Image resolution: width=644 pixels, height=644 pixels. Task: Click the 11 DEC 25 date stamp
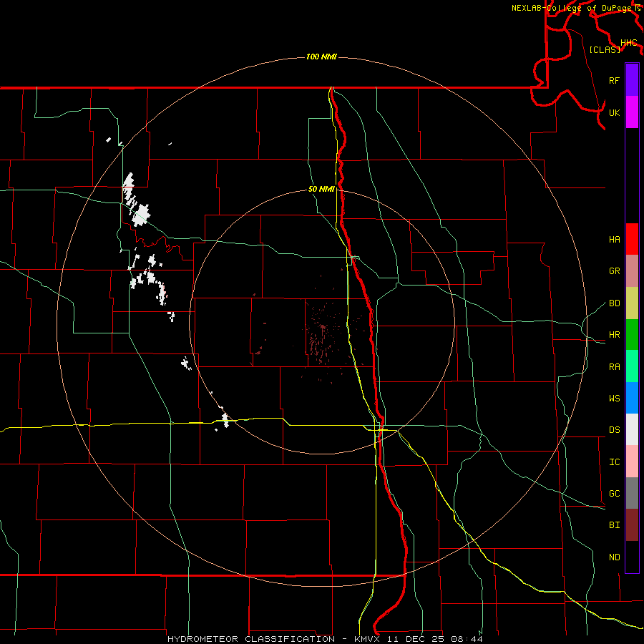pyautogui.click(x=416, y=639)
